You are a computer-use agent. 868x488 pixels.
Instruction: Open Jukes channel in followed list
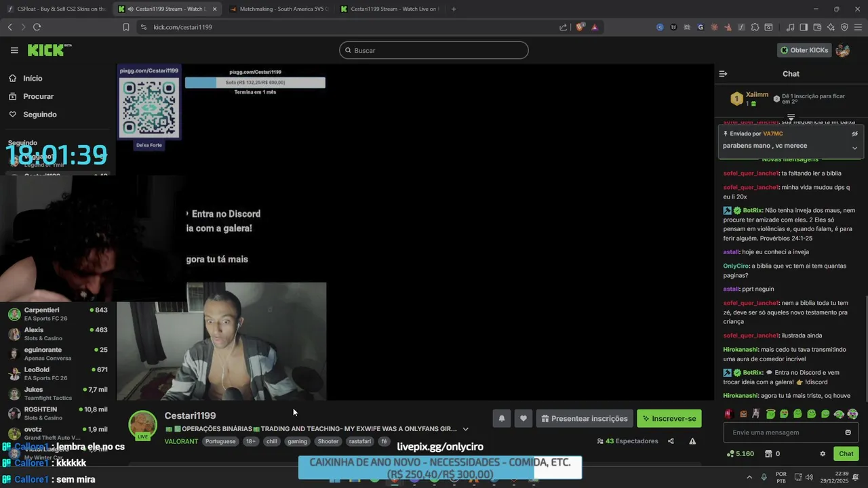tap(58, 393)
